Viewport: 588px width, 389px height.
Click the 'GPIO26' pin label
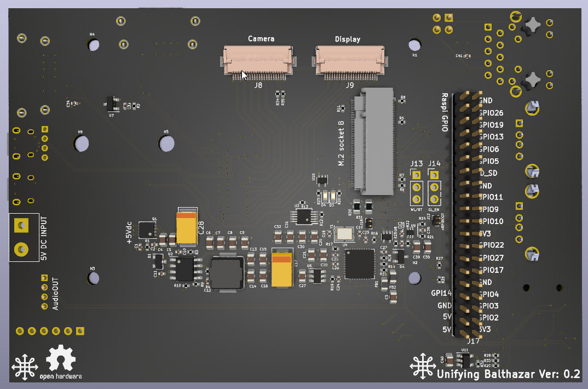[491, 113]
